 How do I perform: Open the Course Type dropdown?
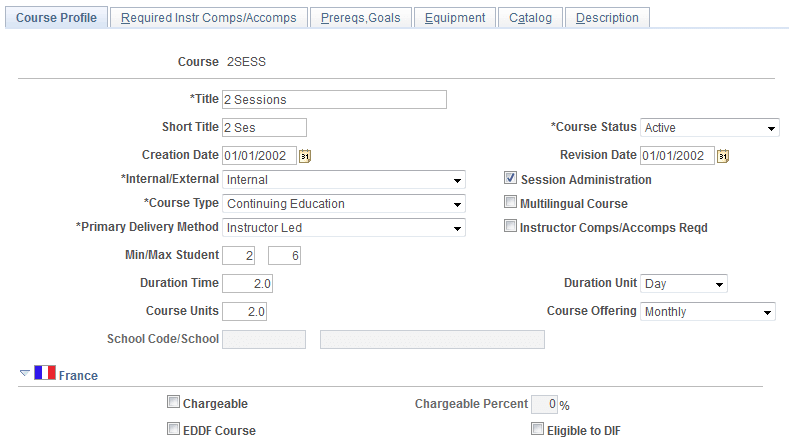[344, 204]
